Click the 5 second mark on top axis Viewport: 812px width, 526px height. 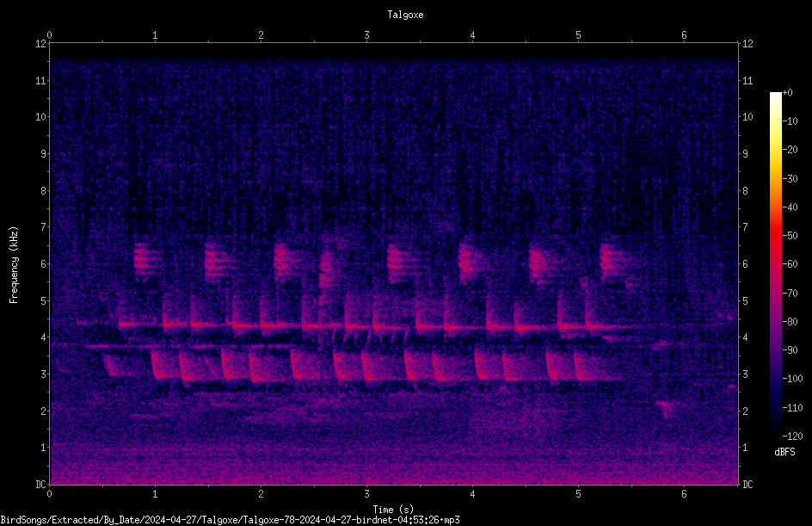[x=578, y=35]
